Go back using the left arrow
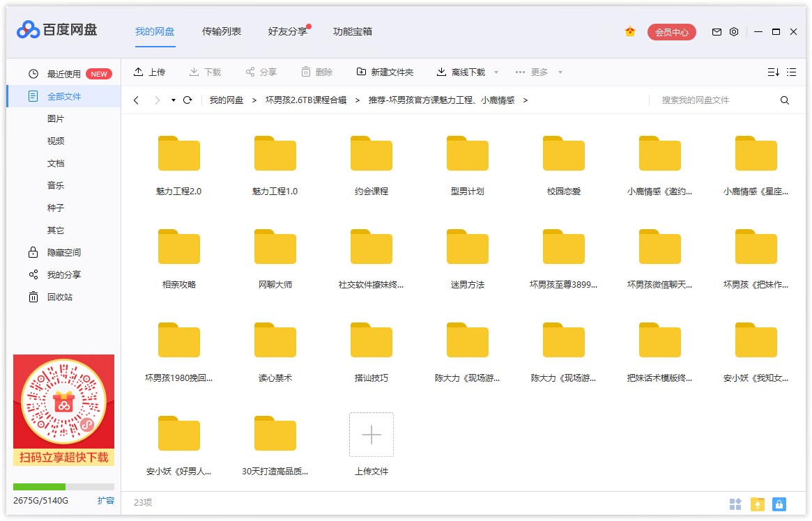This screenshot has height=521, width=812. 136,100
